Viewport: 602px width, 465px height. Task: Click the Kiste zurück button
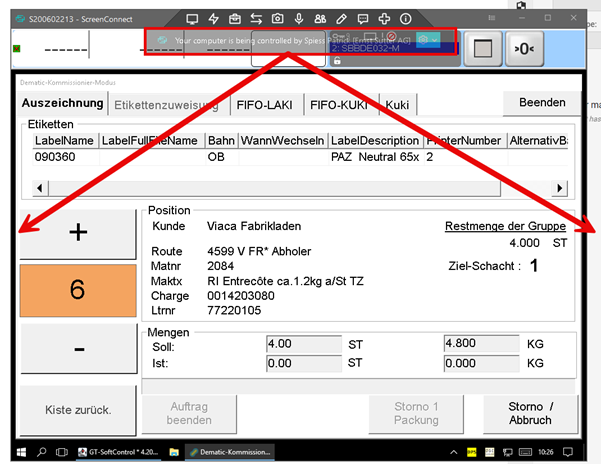click(77, 411)
